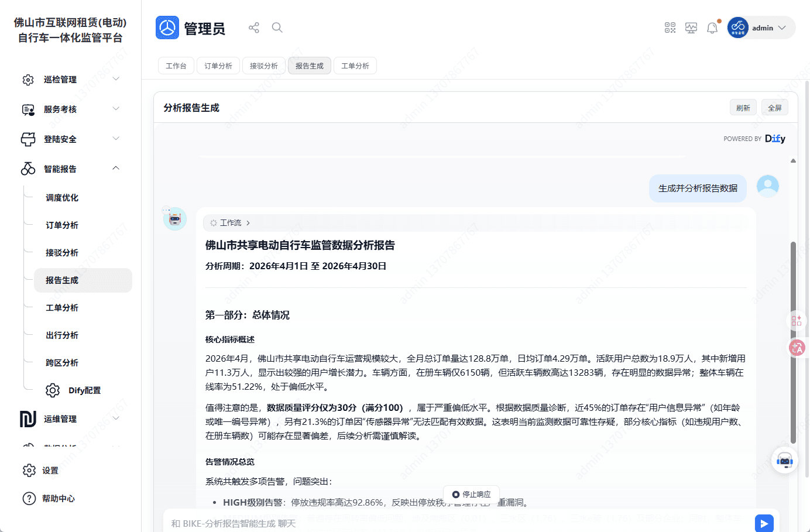This screenshot has height=532, width=810.
Task: Switch to the 工单分析 tab
Action: pyautogui.click(x=355, y=66)
